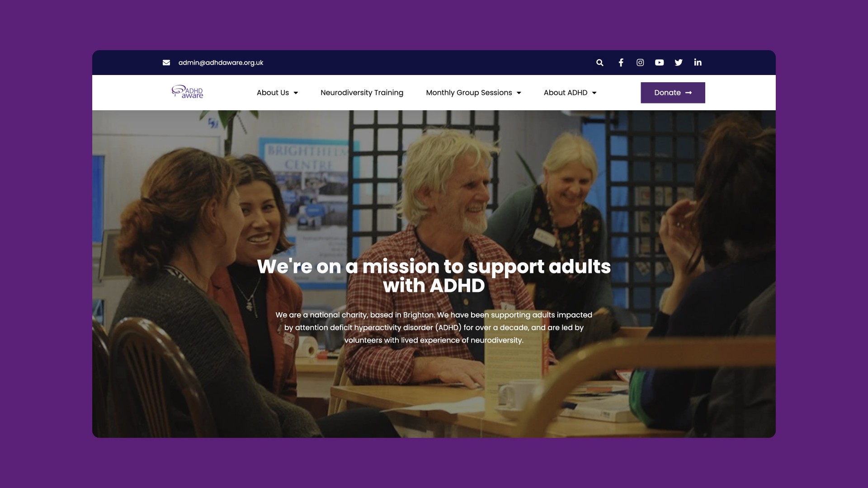Go to the YouTube channel icon

660,63
